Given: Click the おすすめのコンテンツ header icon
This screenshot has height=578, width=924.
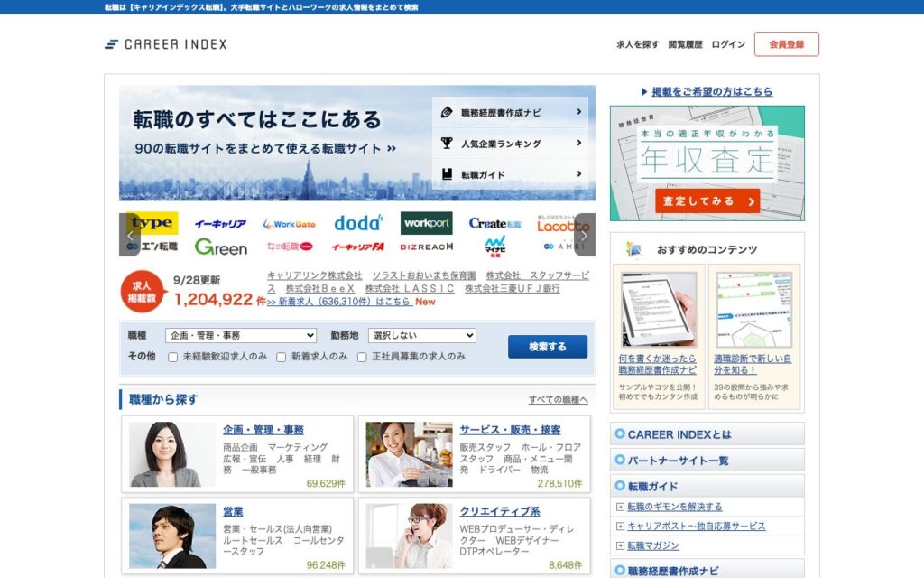Looking at the screenshot, I should (634, 249).
